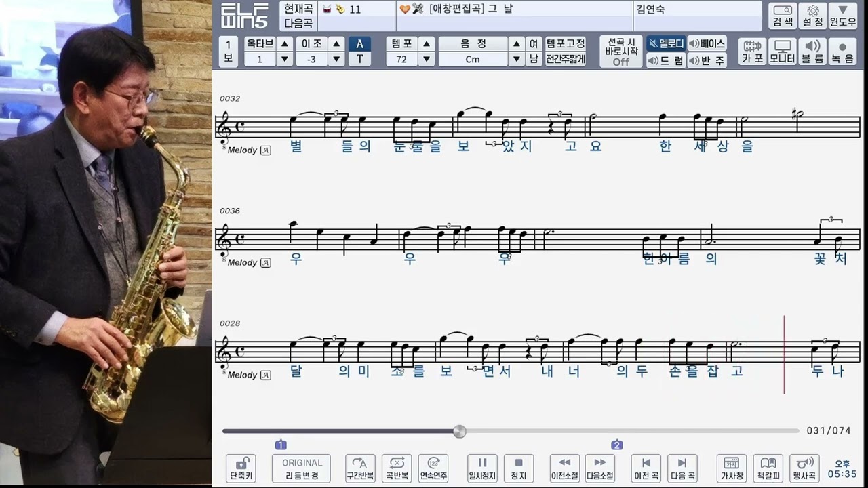Start recording with 녹음 button
This screenshot has width=868, height=488.
click(x=843, y=52)
